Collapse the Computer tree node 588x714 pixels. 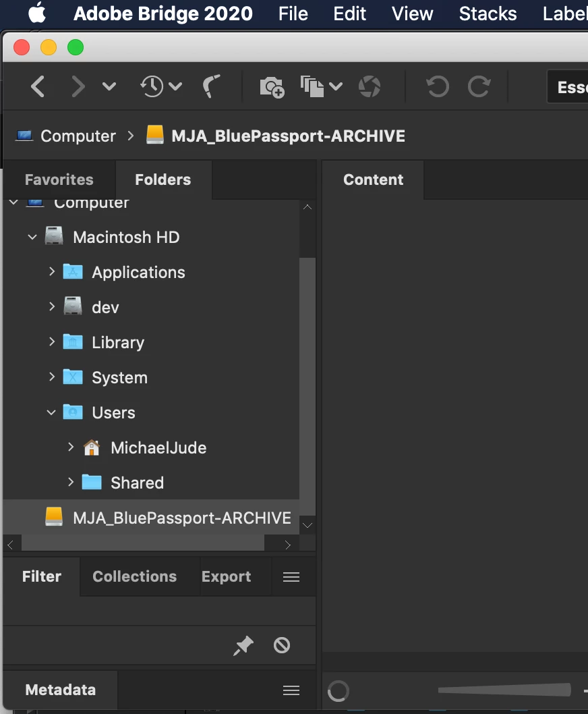(x=14, y=202)
